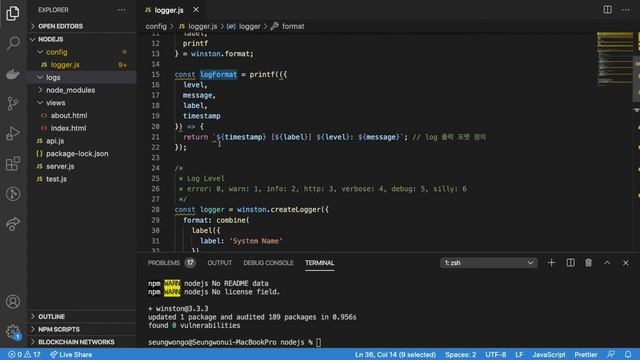Create a new terminal with plus icon
The image size is (640, 360).
551,263
